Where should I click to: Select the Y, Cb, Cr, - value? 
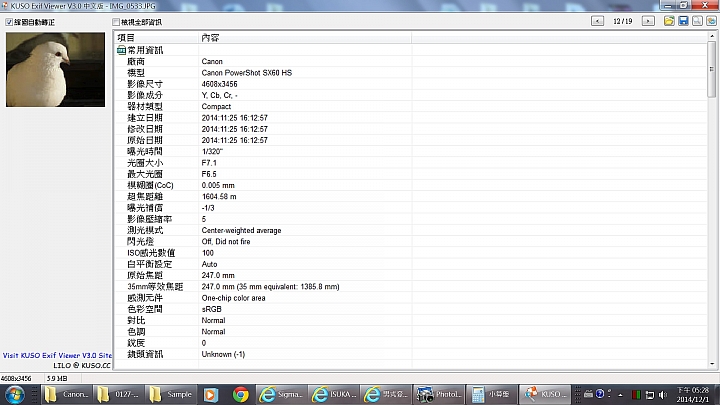pos(219,95)
